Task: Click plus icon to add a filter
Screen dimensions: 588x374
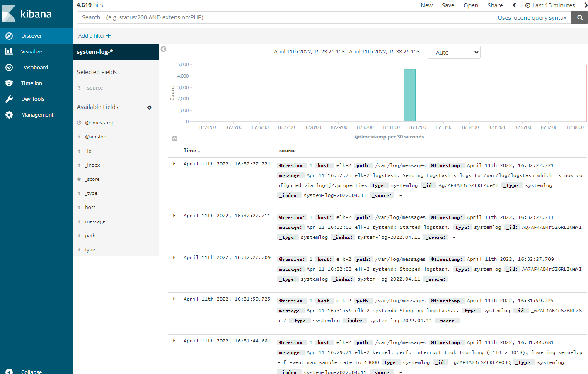Action: point(109,36)
